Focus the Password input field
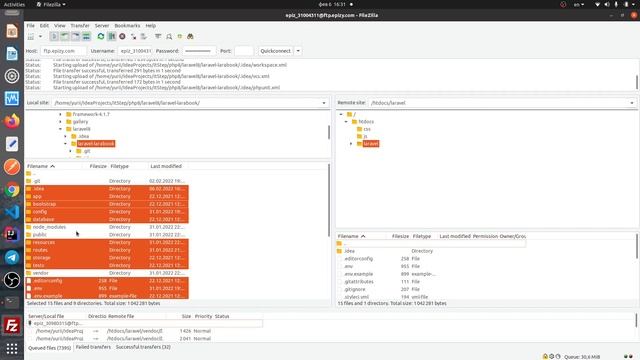 199,51
